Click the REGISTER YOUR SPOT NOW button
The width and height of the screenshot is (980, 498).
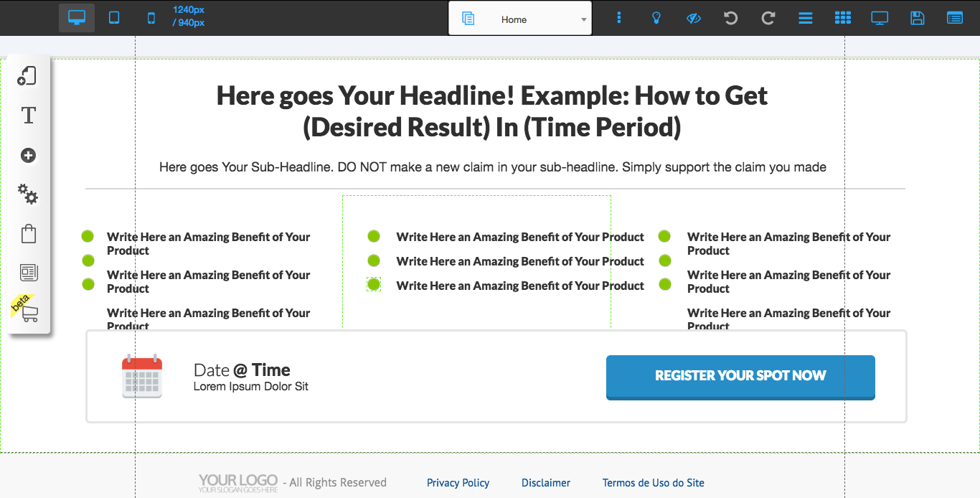(x=740, y=377)
